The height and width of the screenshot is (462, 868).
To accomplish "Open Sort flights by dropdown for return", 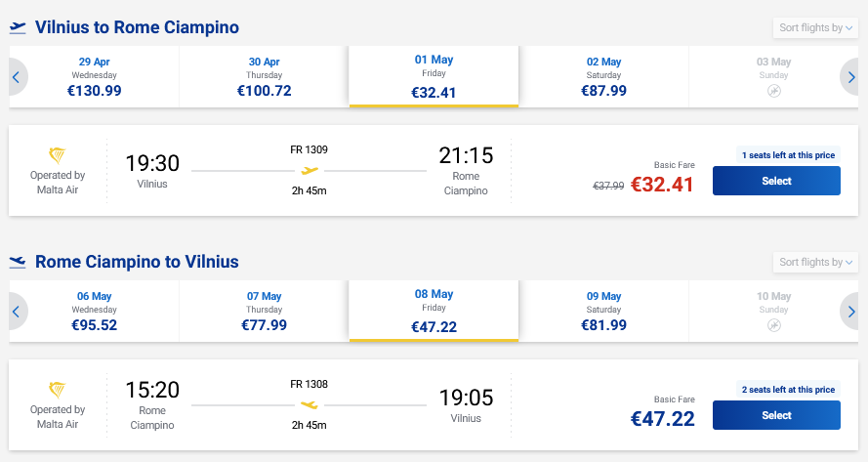I will click(815, 263).
